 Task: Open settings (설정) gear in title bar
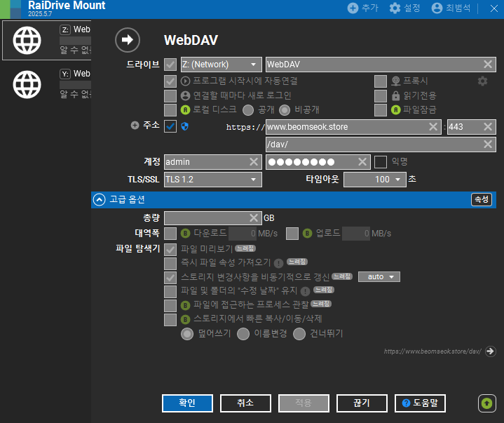(x=395, y=8)
